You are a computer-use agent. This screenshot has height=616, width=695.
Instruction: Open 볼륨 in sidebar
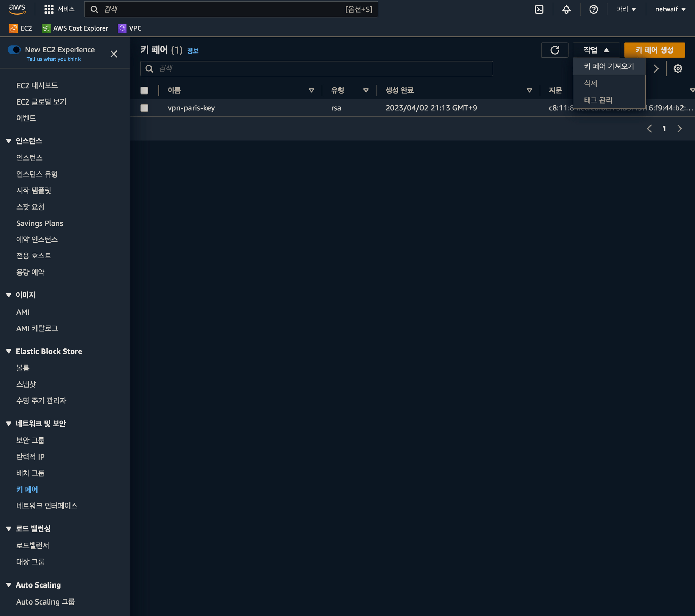[23, 368]
